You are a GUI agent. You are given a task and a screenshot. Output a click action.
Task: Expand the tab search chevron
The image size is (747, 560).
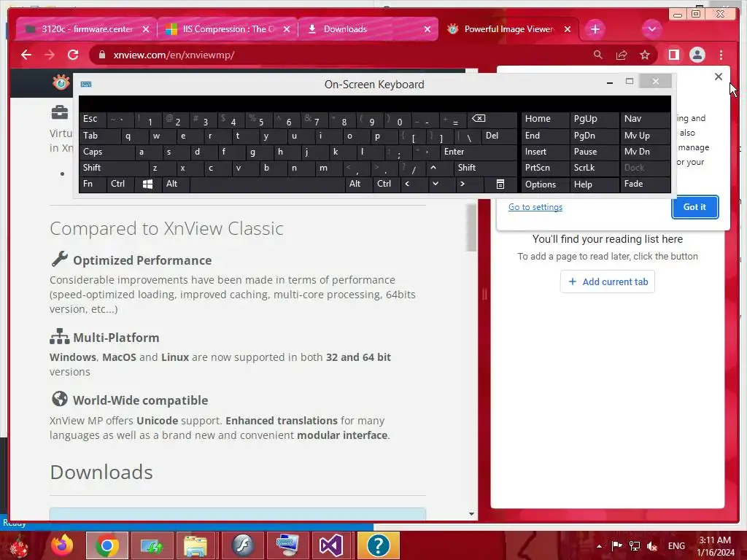point(651,29)
